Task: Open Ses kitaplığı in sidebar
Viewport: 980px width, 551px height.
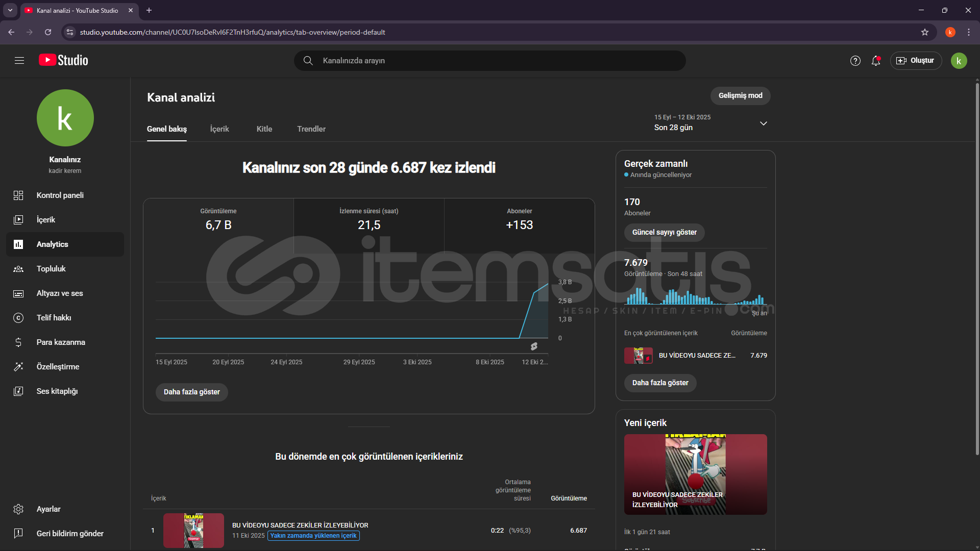Action: [57, 391]
